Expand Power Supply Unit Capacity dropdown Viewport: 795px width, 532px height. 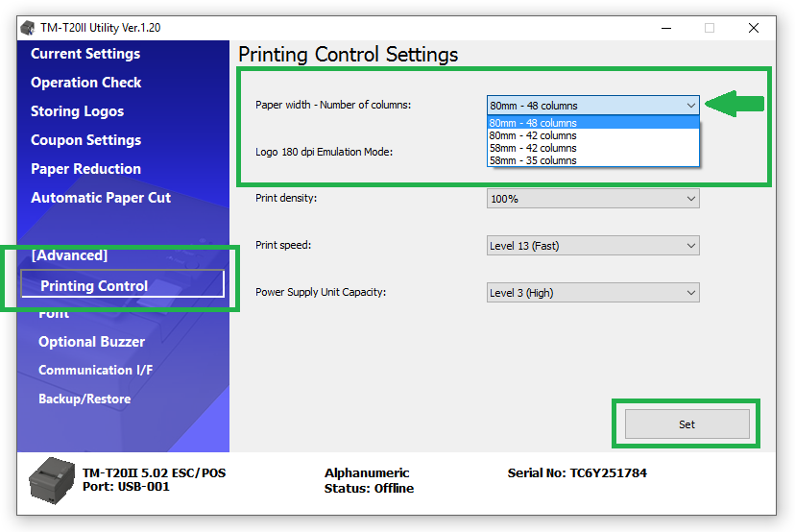point(592,293)
